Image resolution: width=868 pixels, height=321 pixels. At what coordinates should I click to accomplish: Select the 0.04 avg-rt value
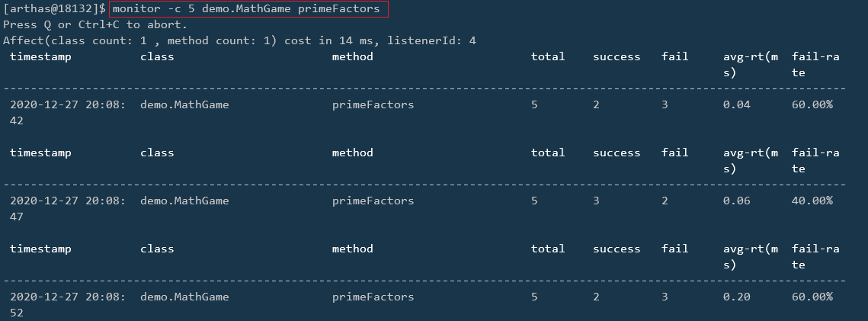click(737, 104)
